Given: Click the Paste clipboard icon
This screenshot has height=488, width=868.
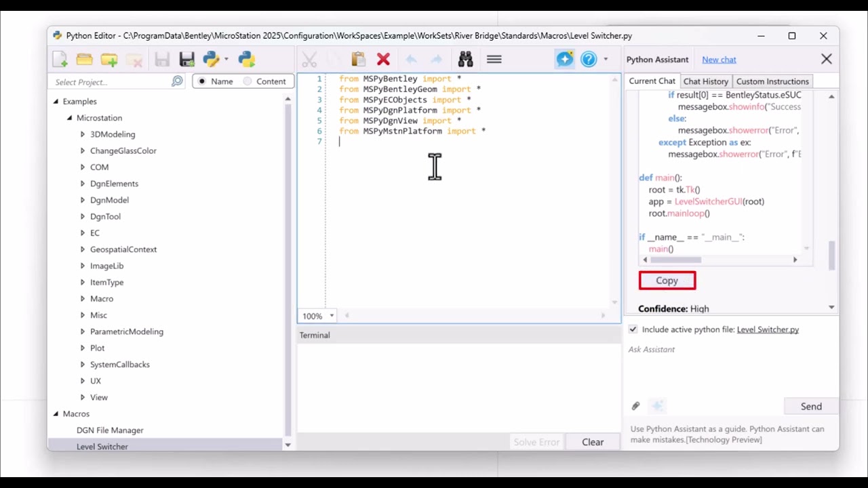Looking at the screenshot, I should [x=358, y=60].
